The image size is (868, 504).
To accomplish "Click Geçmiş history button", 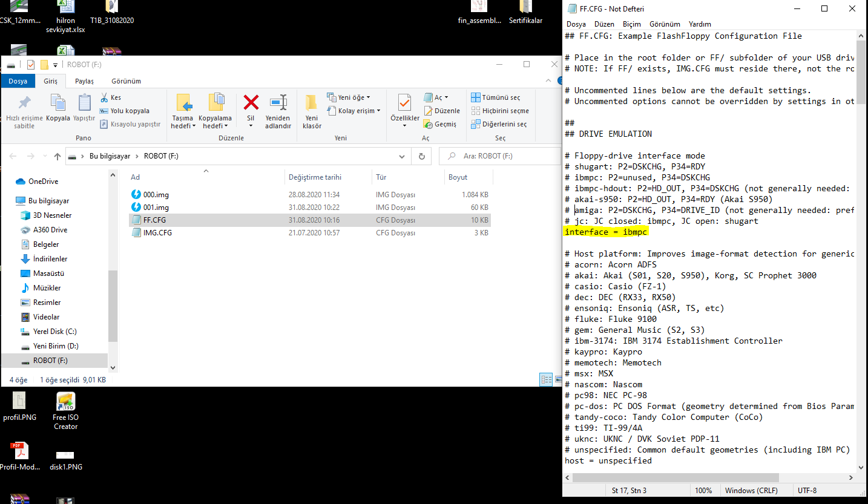I will point(440,124).
